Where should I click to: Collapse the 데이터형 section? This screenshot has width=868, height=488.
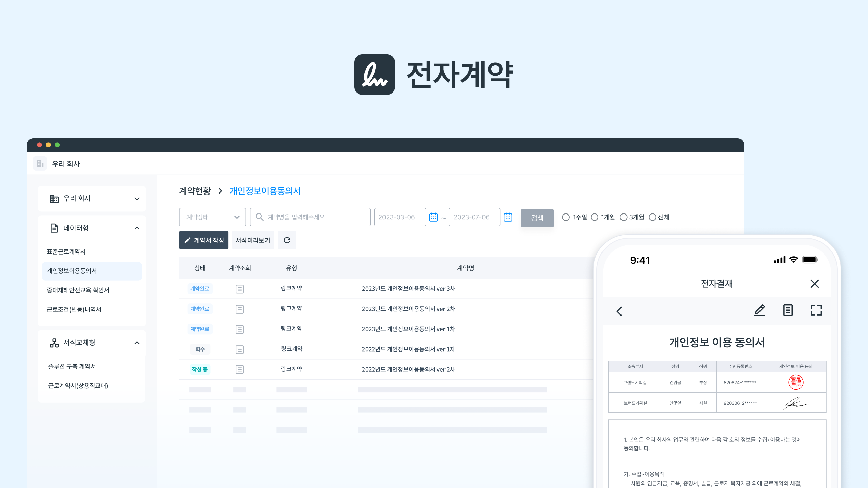tap(137, 228)
